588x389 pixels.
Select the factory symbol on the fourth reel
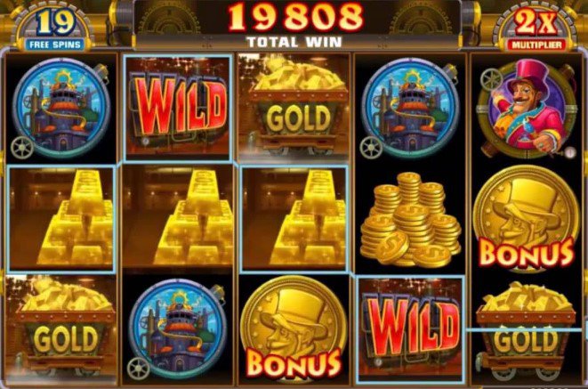pos(409,109)
